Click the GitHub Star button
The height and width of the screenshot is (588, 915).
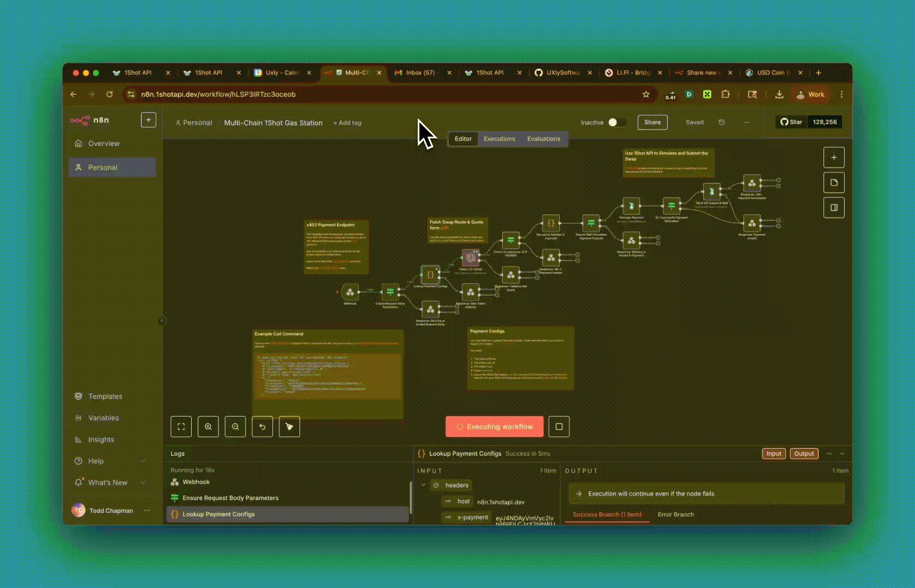click(791, 122)
